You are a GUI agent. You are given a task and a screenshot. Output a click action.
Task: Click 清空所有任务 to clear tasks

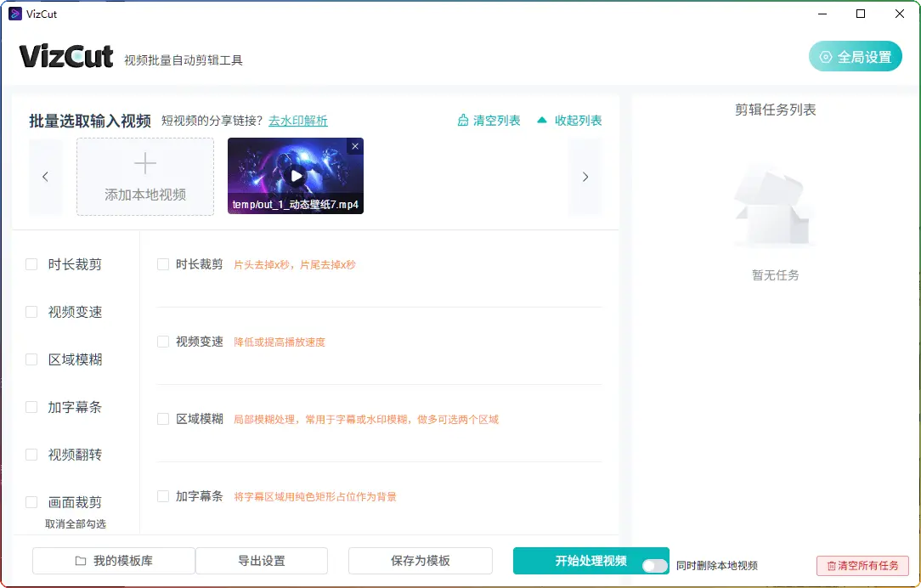pos(862,565)
